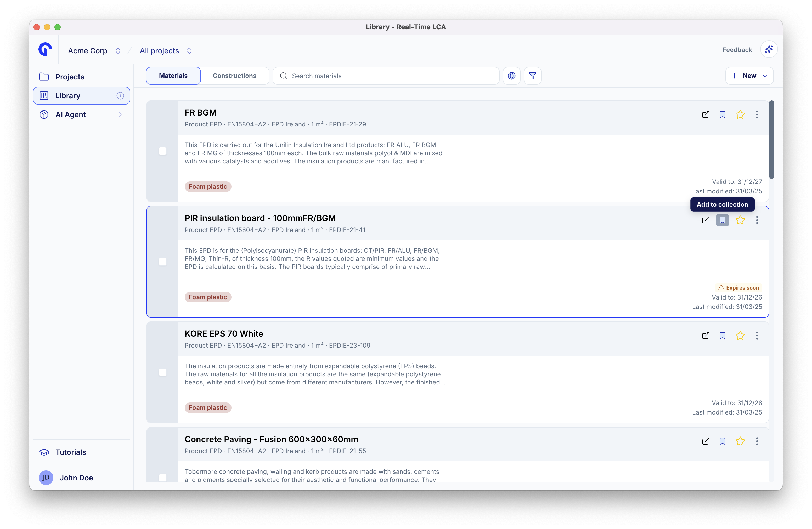This screenshot has height=529, width=812.
Task: Star KORE EPS 70 White
Action: pyautogui.click(x=740, y=336)
